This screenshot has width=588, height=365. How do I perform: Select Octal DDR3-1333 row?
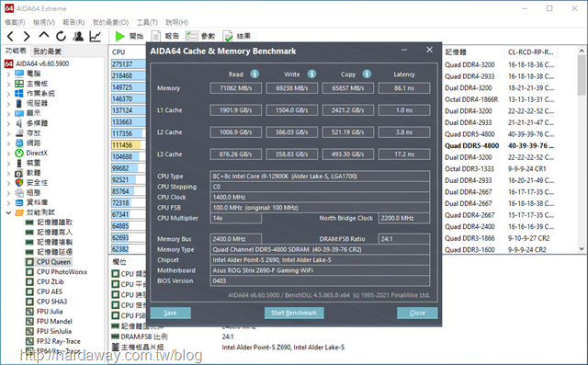(469, 169)
